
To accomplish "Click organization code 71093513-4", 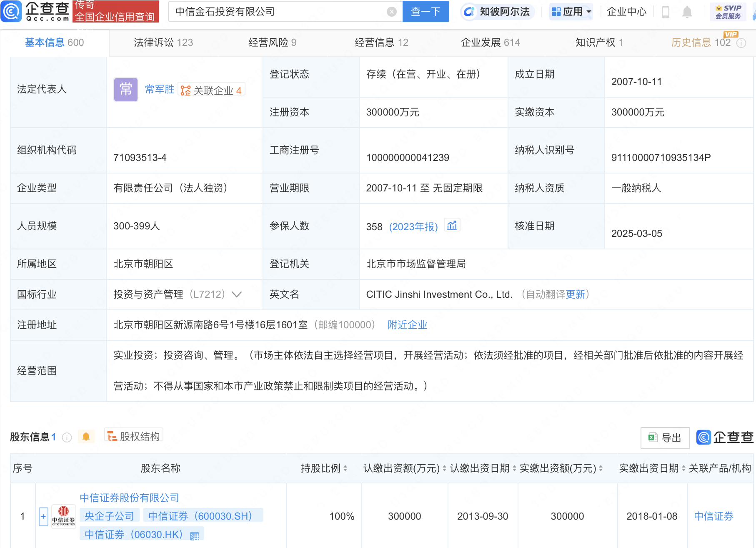I will [140, 158].
